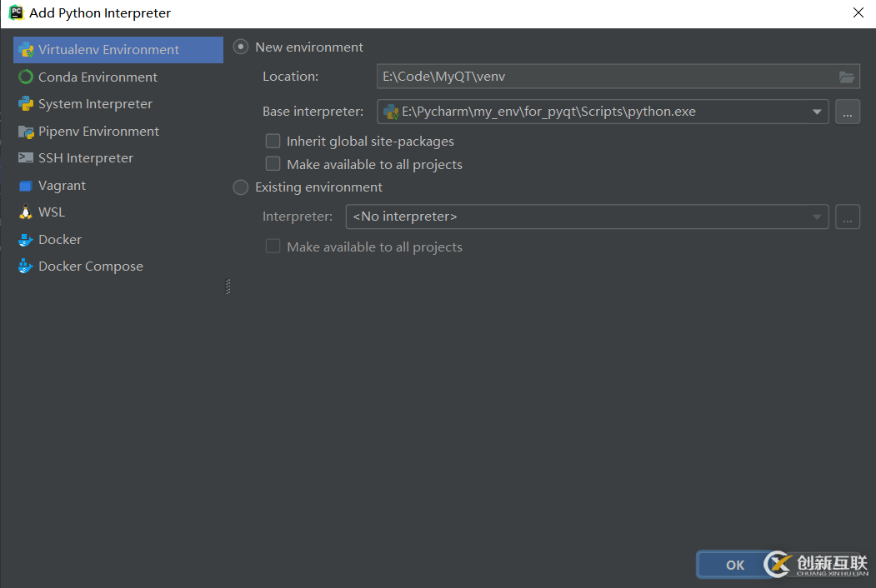
Task: Click the Interpreter: label
Action: 298,217
